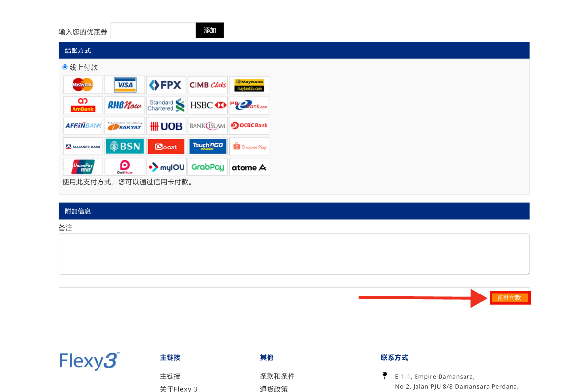Select the UnionPay payment logo

click(83, 167)
